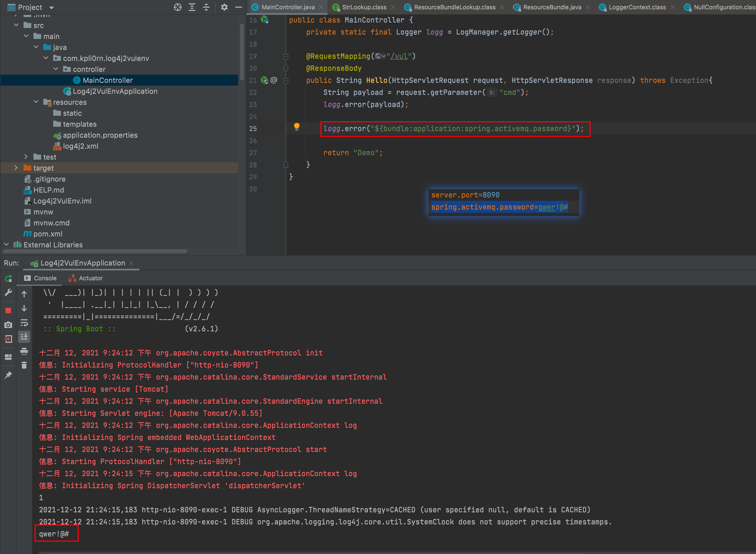
Task: Click the locate file crosshair icon
Action: pyautogui.click(x=177, y=7)
